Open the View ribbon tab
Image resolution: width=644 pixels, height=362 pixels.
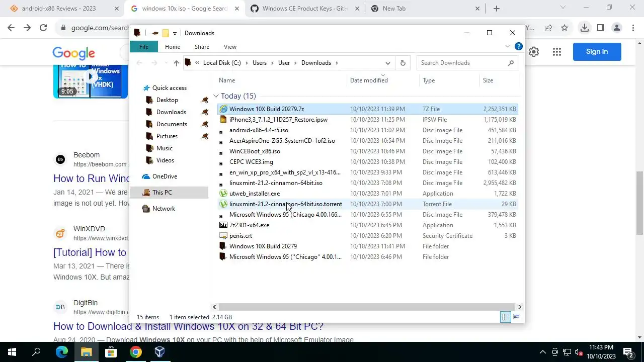pyautogui.click(x=230, y=47)
